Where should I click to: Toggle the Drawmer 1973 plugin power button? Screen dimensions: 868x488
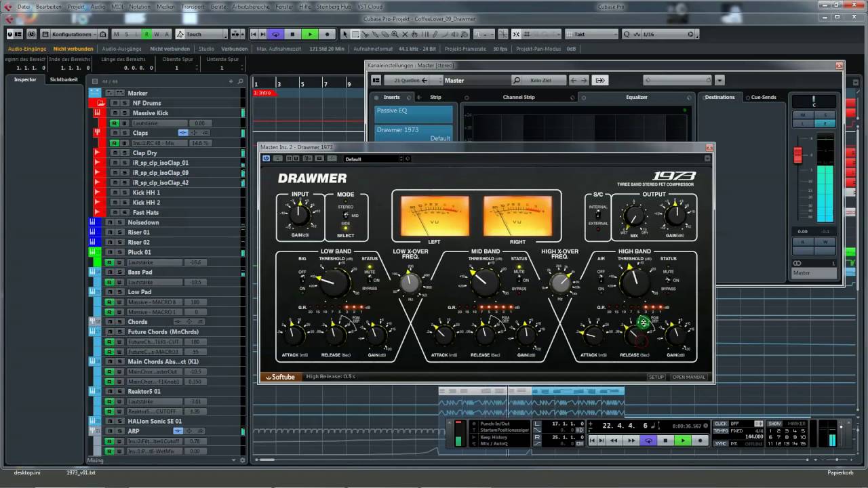pyautogui.click(x=266, y=159)
